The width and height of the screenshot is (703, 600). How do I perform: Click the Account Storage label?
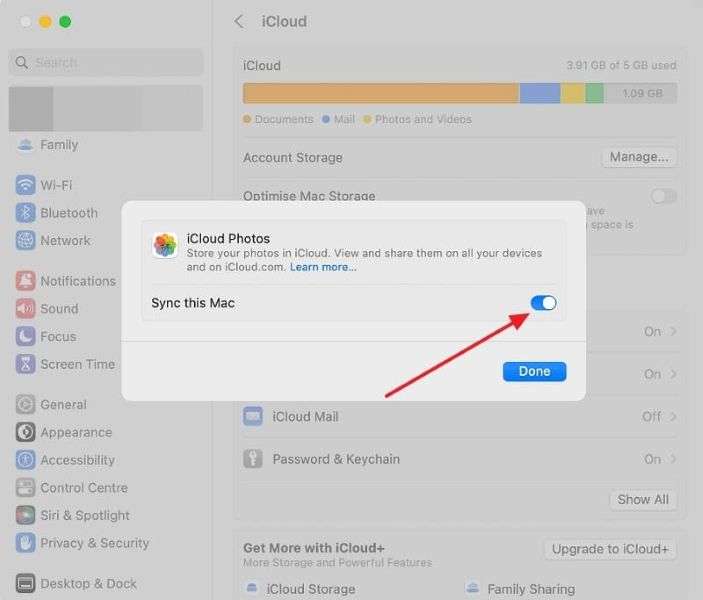(293, 157)
